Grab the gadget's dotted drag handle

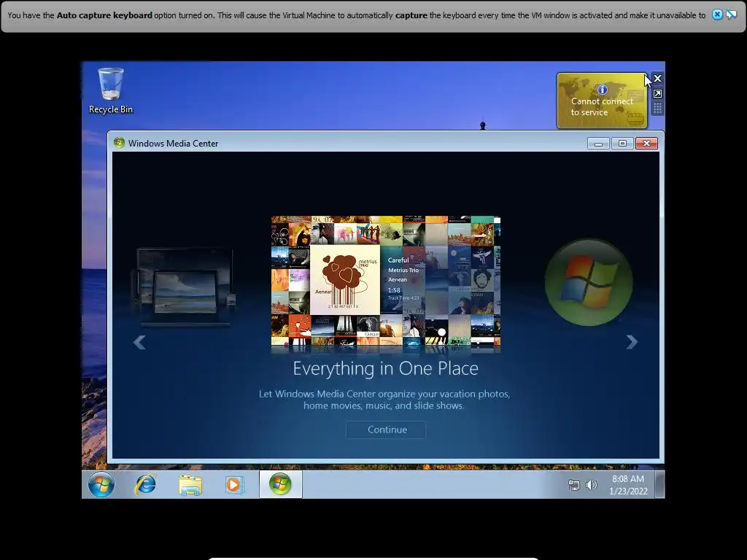657,109
